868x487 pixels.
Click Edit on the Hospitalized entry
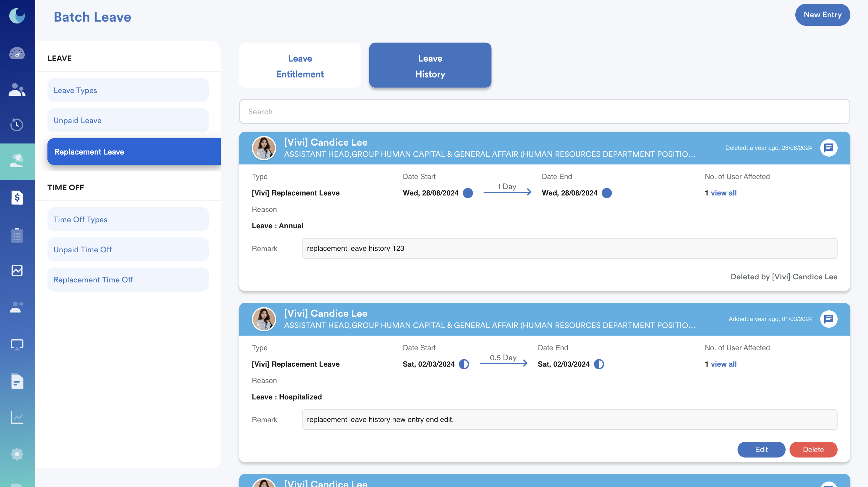point(761,449)
